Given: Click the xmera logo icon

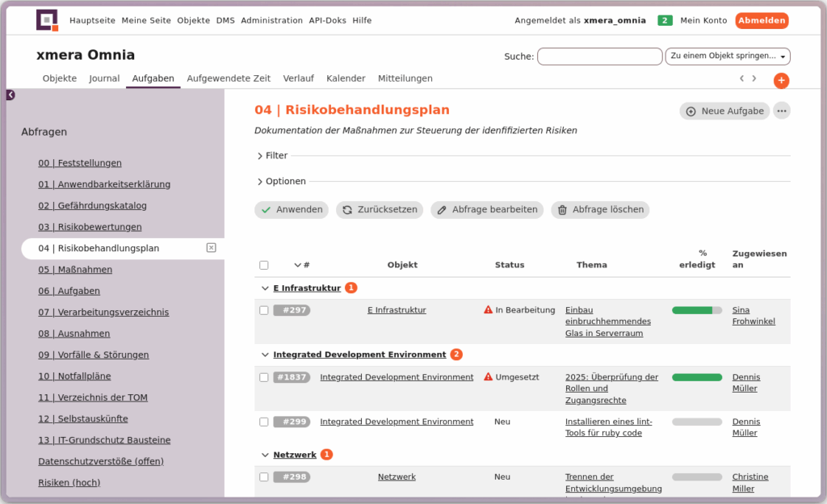Looking at the screenshot, I should click(x=48, y=20).
